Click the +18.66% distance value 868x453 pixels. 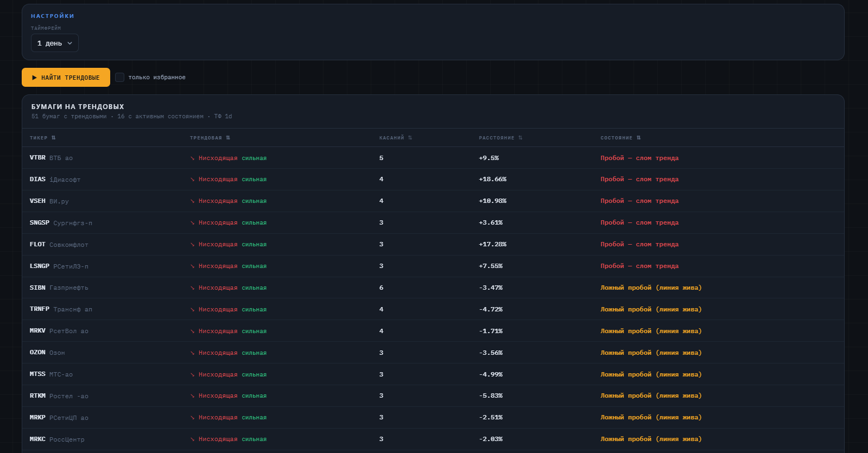click(492, 179)
